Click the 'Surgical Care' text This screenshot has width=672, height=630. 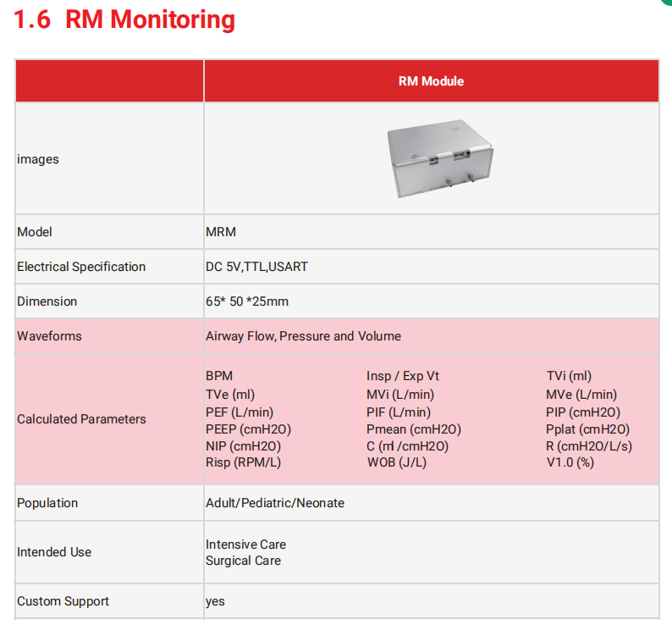tap(243, 561)
